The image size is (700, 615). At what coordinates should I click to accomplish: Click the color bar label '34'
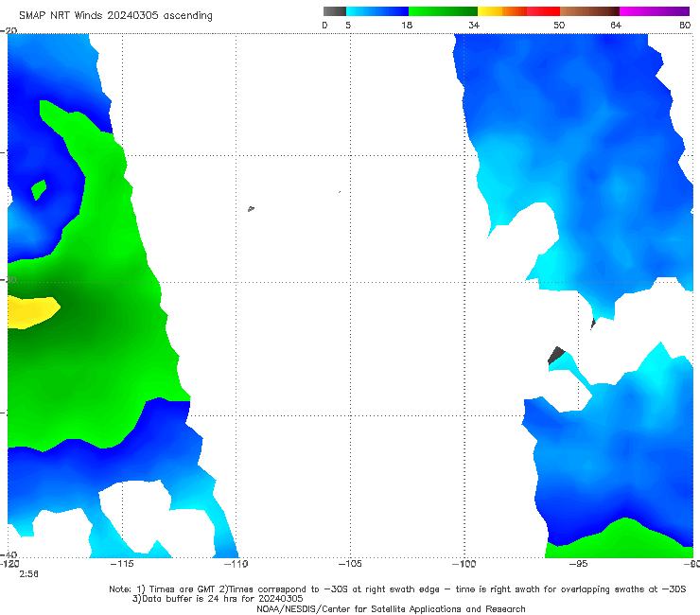[474, 25]
